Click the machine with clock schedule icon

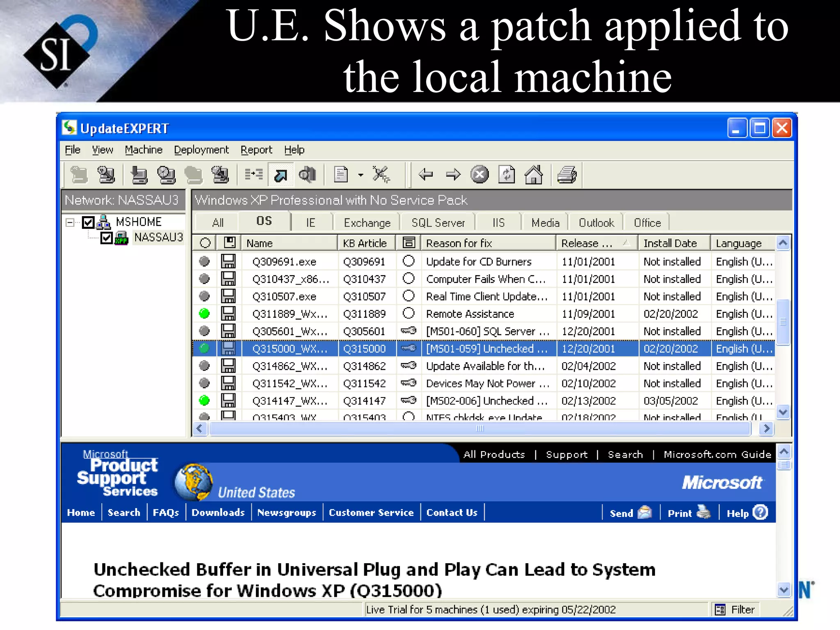pyautogui.click(x=166, y=175)
